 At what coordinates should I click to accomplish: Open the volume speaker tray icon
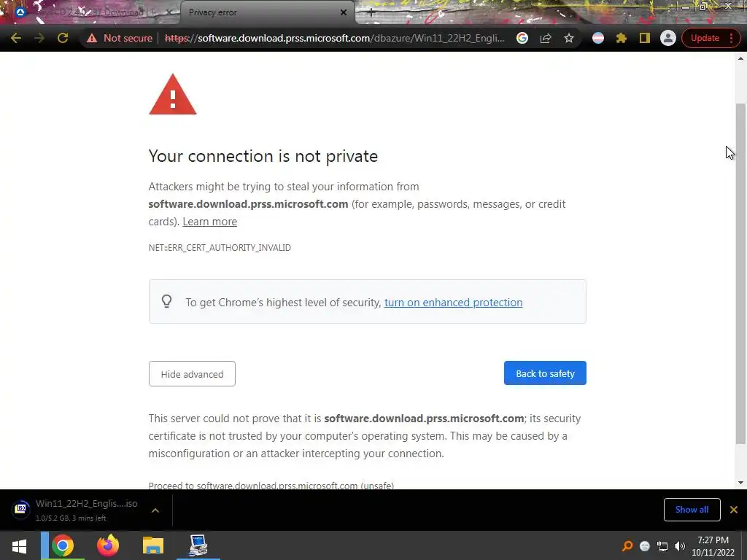click(x=680, y=546)
